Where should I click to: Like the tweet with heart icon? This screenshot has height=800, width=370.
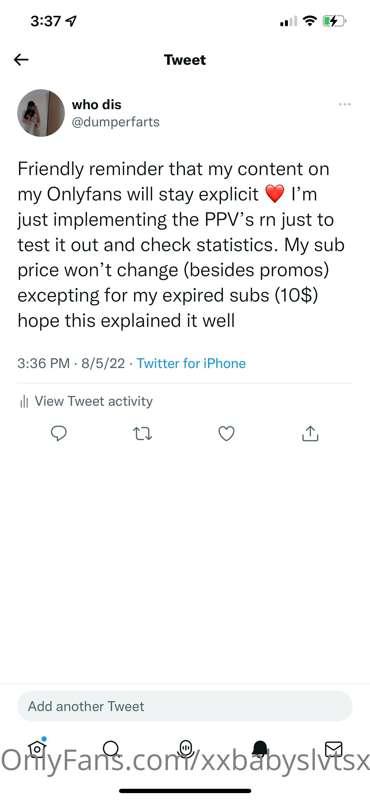[x=226, y=434]
